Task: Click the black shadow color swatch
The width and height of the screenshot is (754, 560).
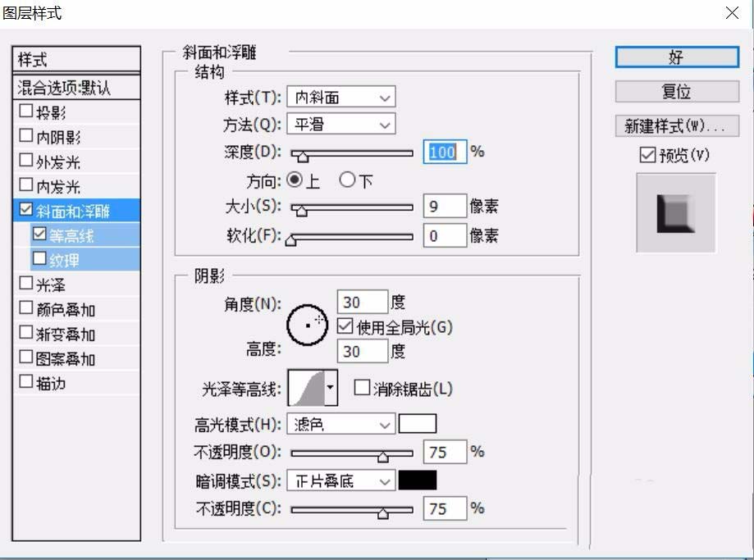Action: (x=418, y=480)
